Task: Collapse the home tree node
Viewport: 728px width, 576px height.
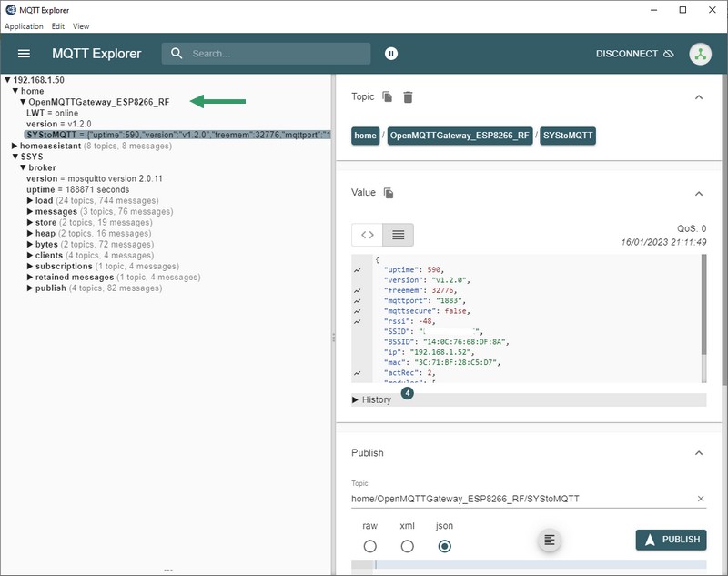Action: coord(15,91)
